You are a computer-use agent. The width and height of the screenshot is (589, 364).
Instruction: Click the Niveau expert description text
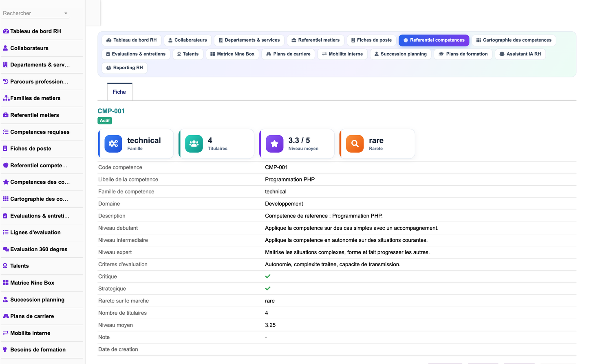(x=347, y=252)
